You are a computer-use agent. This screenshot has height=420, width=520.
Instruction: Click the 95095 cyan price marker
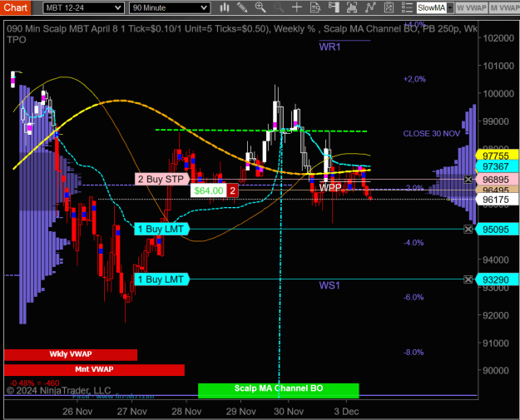(x=497, y=229)
